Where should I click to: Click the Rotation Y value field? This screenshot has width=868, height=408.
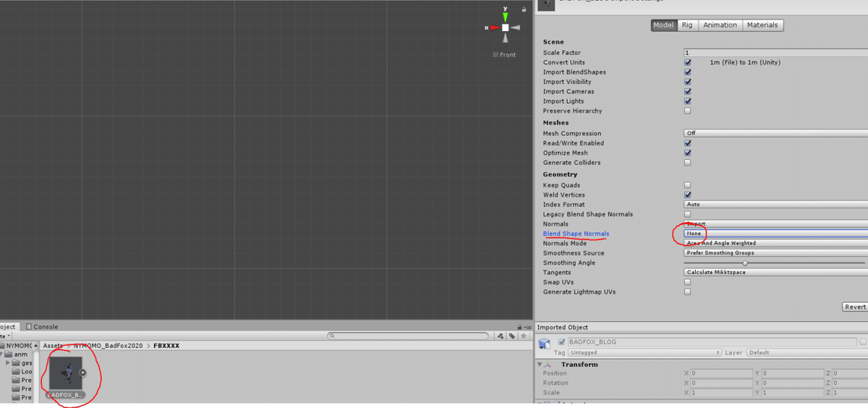click(791, 383)
